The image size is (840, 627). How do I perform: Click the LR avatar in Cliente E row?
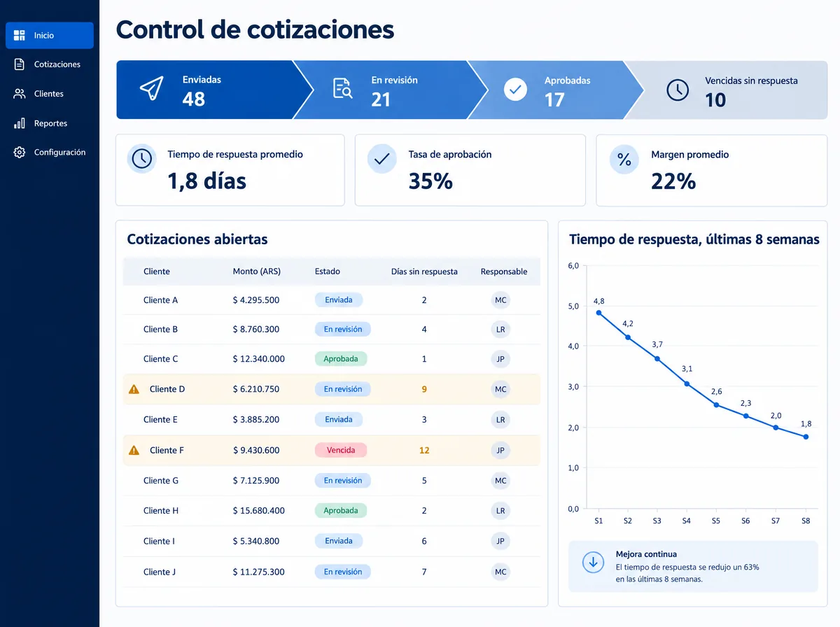pos(500,420)
